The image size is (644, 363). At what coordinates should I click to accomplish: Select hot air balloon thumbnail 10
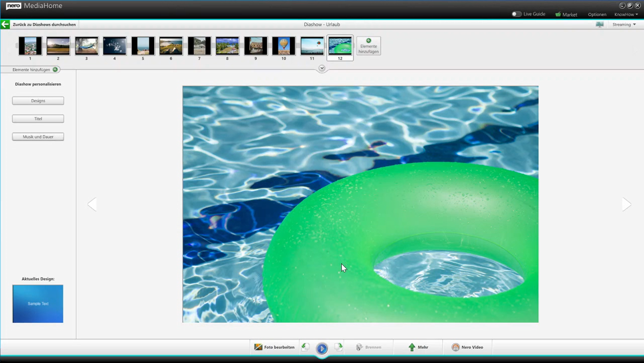pyautogui.click(x=284, y=46)
